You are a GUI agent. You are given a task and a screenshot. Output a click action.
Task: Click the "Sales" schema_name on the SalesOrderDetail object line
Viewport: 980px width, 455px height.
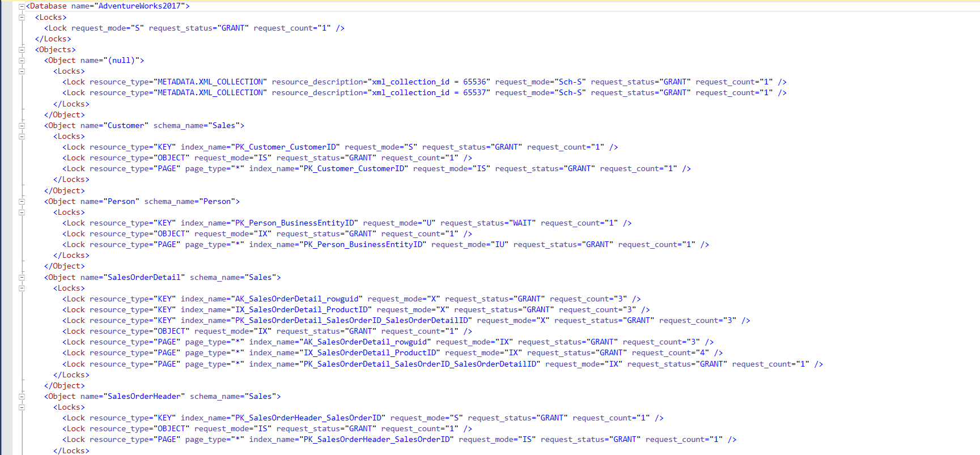point(260,278)
